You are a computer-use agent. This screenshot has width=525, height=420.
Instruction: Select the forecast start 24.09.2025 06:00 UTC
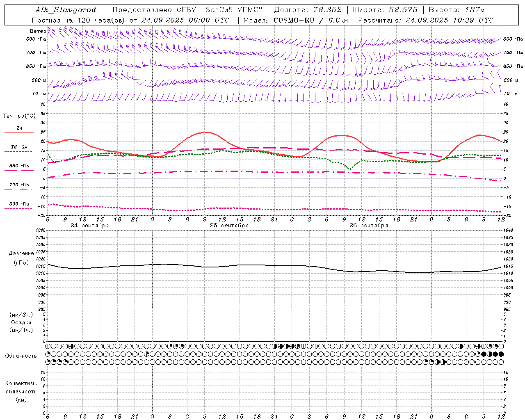tap(186, 20)
